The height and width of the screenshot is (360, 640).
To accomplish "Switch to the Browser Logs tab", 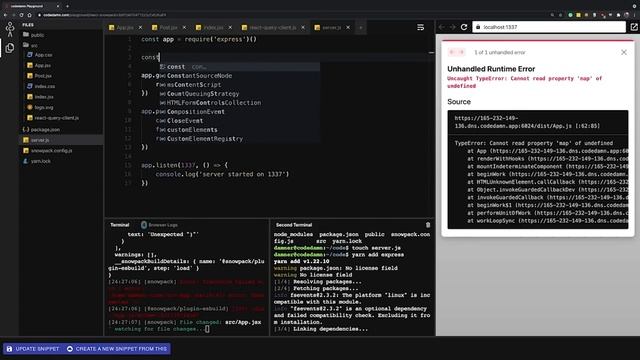I will click(160, 225).
